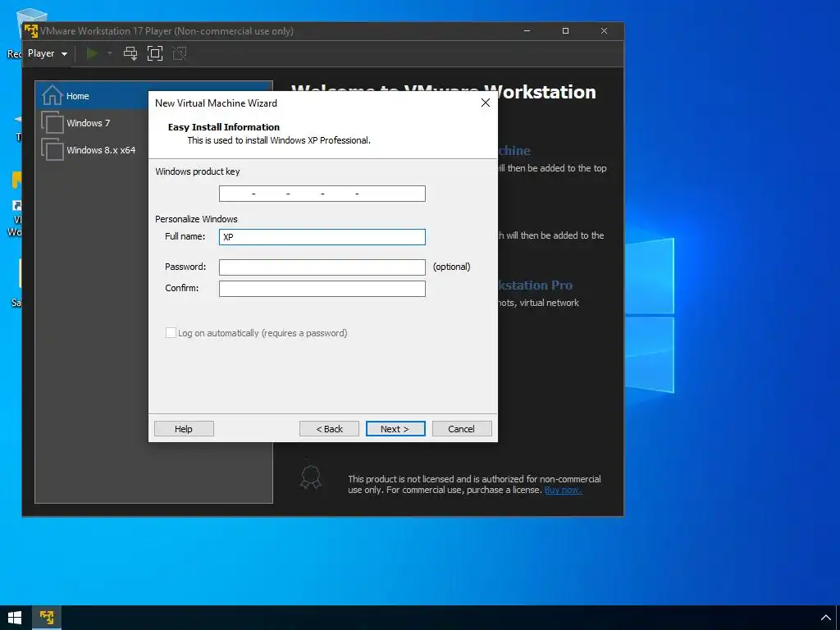The image size is (840, 630).
Task: Go back with the < Back button
Action: (329, 428)
